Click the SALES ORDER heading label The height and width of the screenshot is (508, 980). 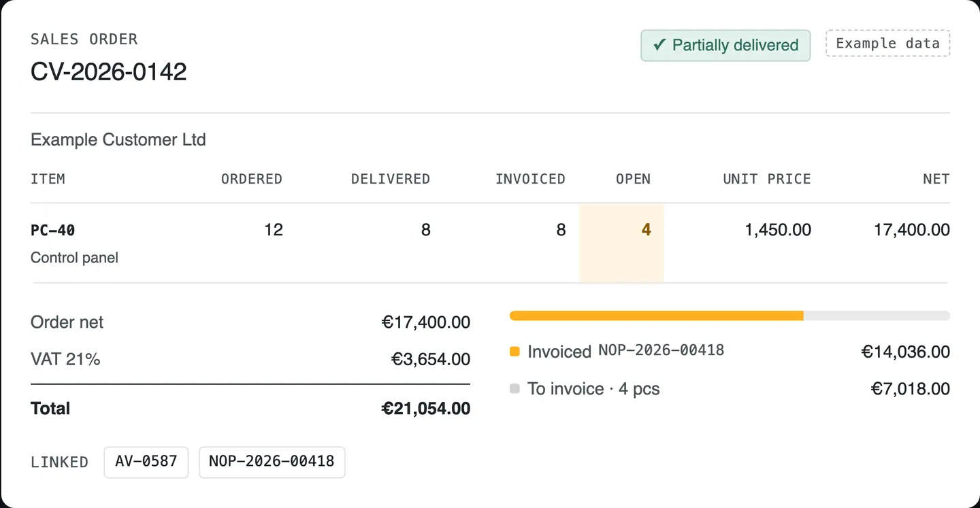click(x=84, y=39)
